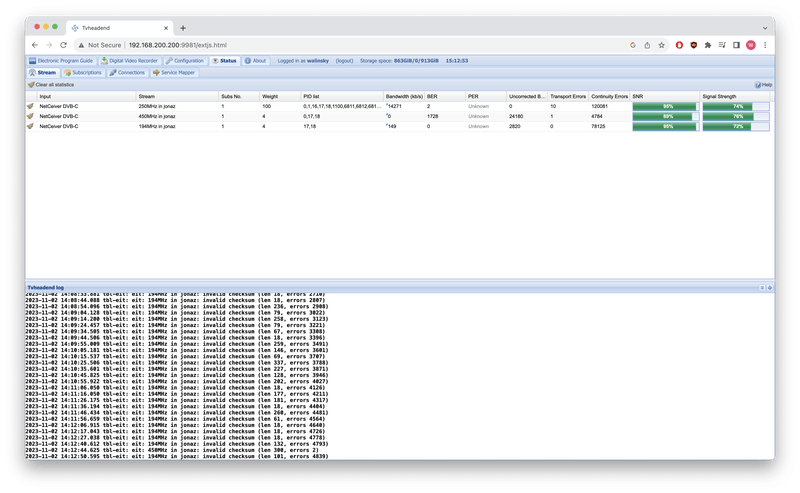Sort by the PER column header
This screenshot has height=493, width=800.
tap(486, 96)
